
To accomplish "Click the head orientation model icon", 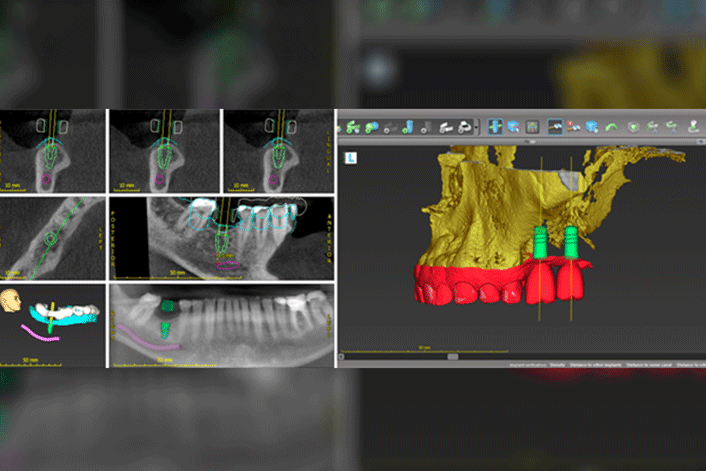I will click(x=11, y=302).
